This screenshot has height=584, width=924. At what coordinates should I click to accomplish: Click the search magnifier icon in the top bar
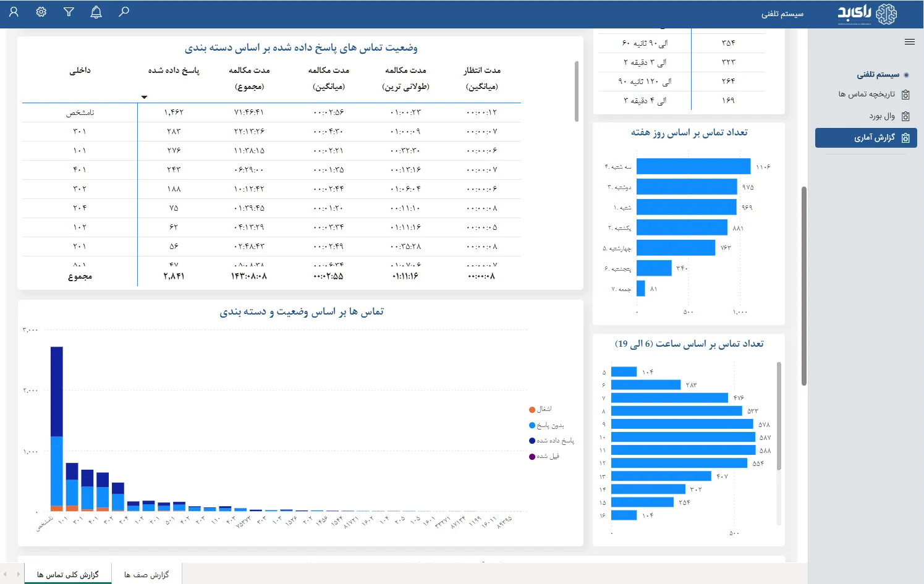(124, 12)
